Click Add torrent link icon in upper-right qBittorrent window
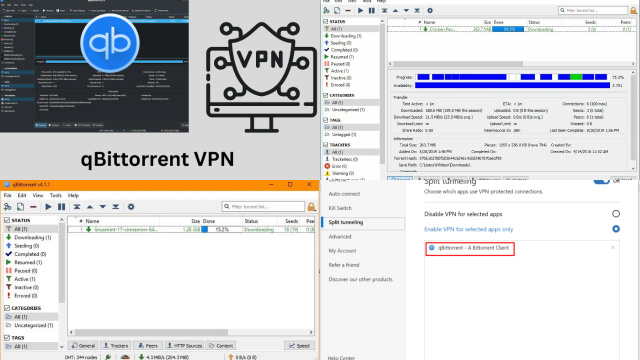Viewport: 640px width, 360px height. pos(326,10)
